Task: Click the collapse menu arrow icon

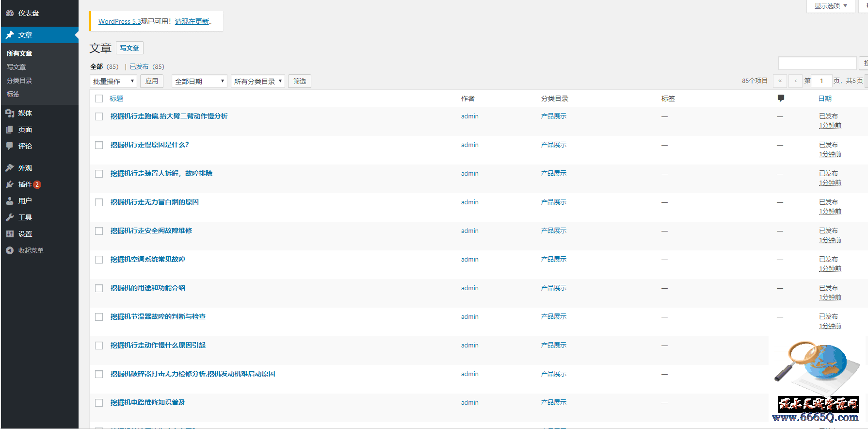Action: pyautogui.click(x=10, y=250)
